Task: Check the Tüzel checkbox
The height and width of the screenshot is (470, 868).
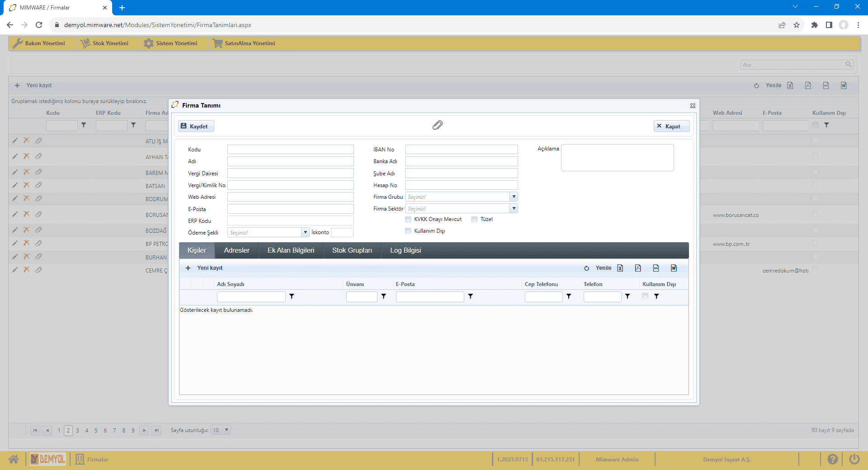Action: (x=474, y=219)
